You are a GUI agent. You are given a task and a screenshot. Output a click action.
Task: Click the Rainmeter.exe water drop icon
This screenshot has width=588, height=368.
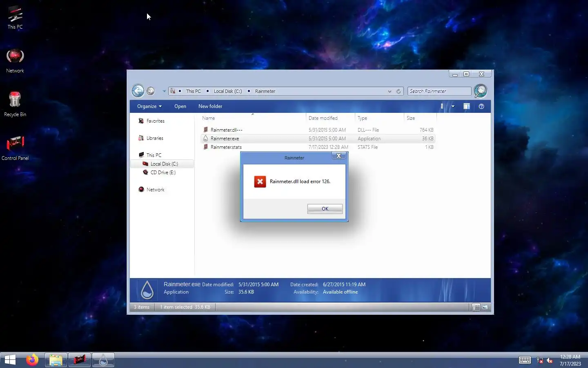pos(206,139)
